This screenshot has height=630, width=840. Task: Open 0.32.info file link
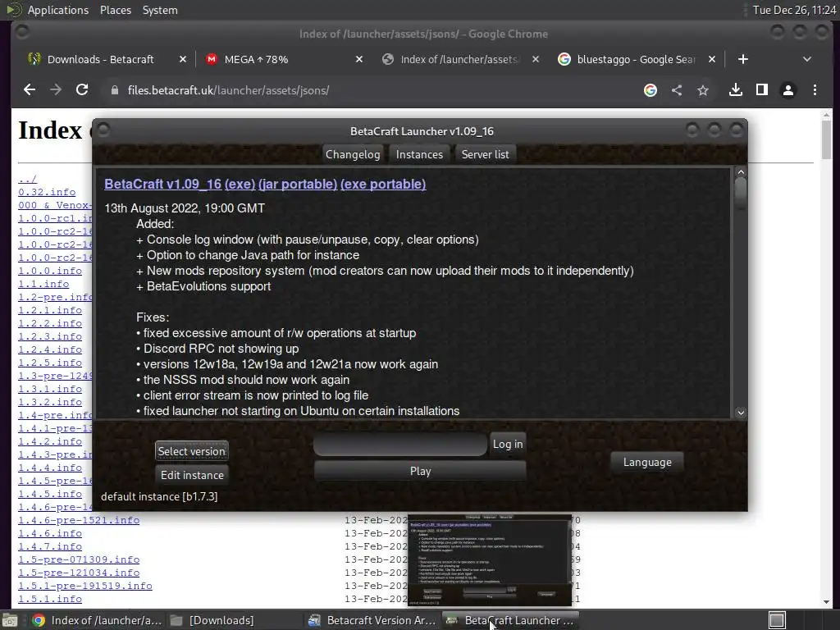point(47,192)
